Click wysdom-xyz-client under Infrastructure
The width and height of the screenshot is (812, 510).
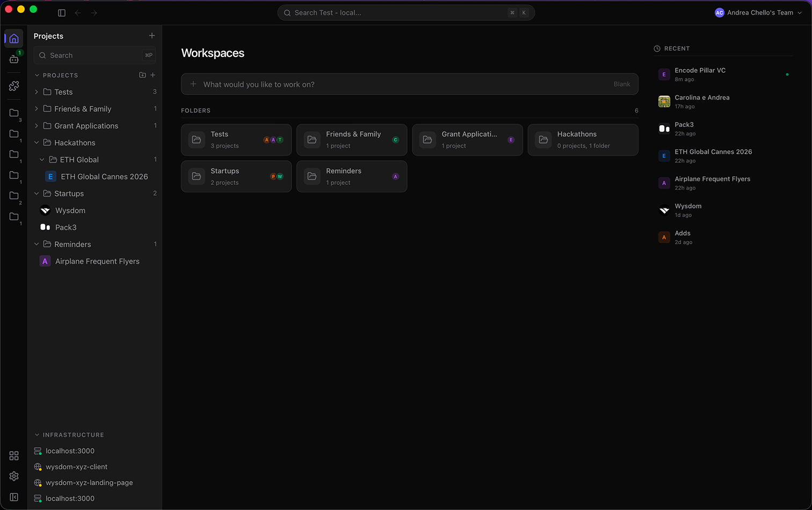77,466
